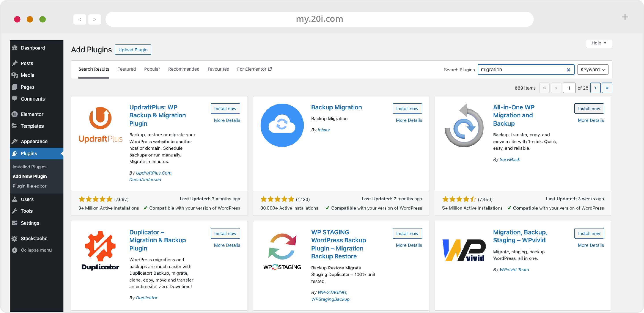Click the Appearance paintbrush icon
Viewport: 644px width, 313px height.
15,141
